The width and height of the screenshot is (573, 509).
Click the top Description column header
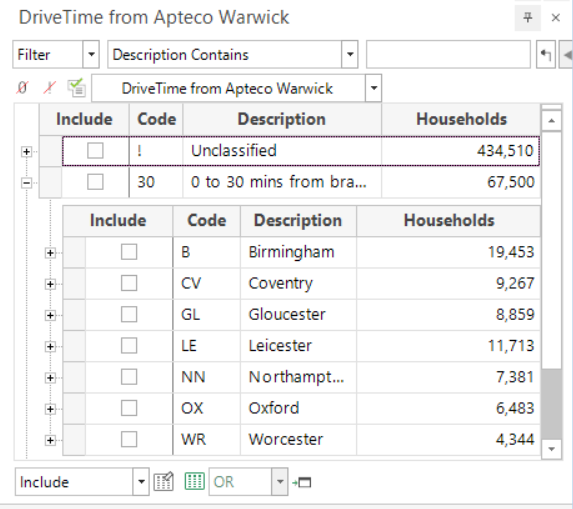coord(282,119)
